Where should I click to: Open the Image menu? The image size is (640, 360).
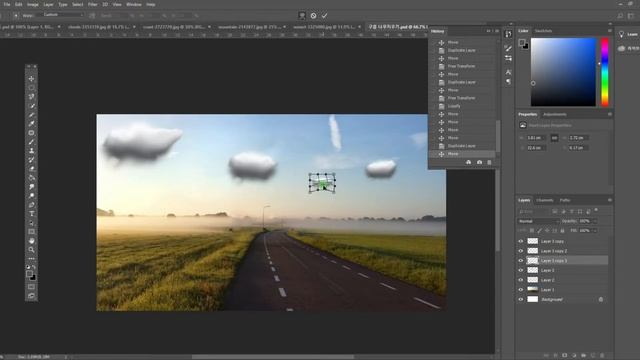pos(33,4)
